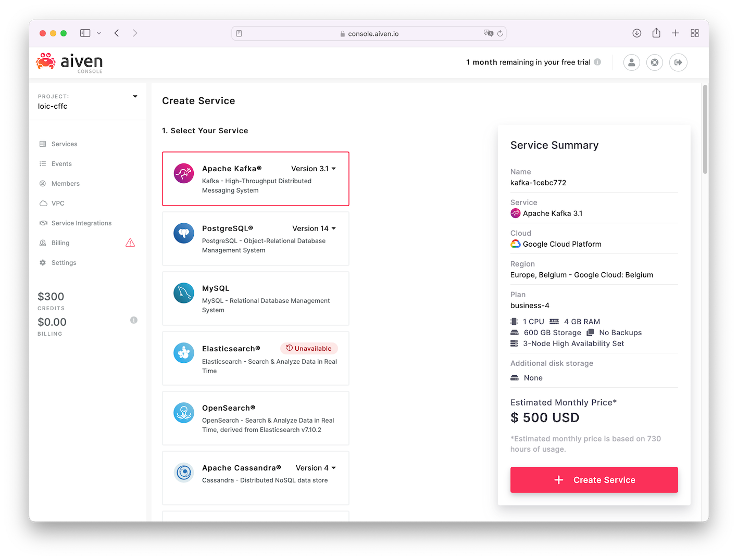This screenshot has width=738, height=560.
Task: Open a new Safari tab
Action: (x=676, y=33)
